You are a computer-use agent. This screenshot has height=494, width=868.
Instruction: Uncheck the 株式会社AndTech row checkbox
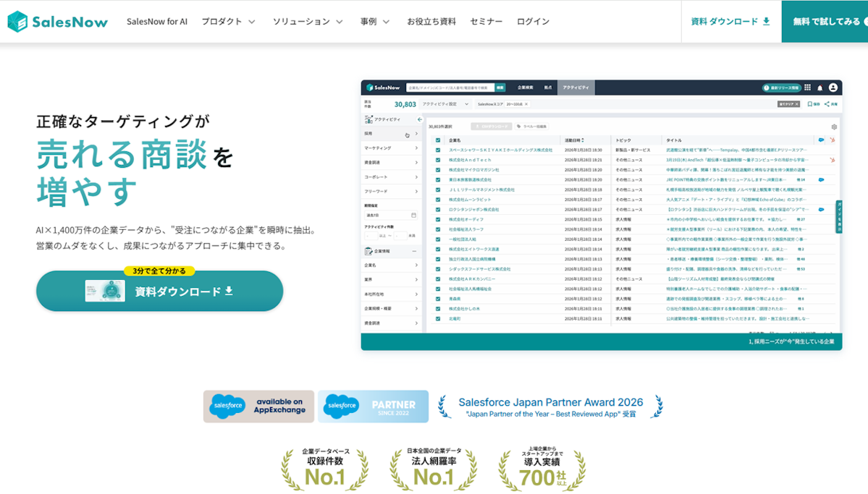(x=438, y=160)
